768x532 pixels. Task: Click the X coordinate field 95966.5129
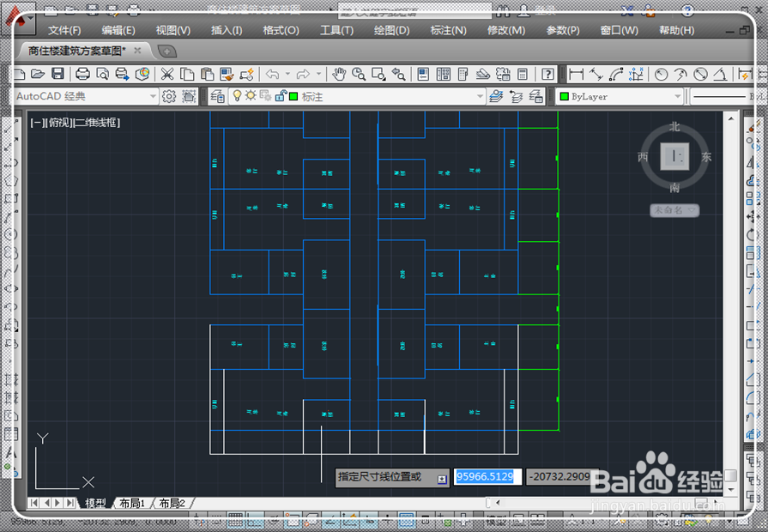[487, 476]
